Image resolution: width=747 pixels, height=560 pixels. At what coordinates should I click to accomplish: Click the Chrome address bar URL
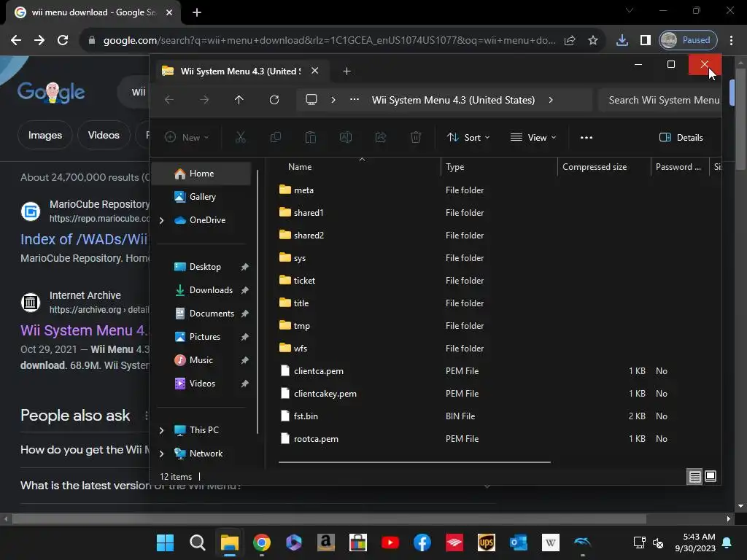click(x=329, y=40)
